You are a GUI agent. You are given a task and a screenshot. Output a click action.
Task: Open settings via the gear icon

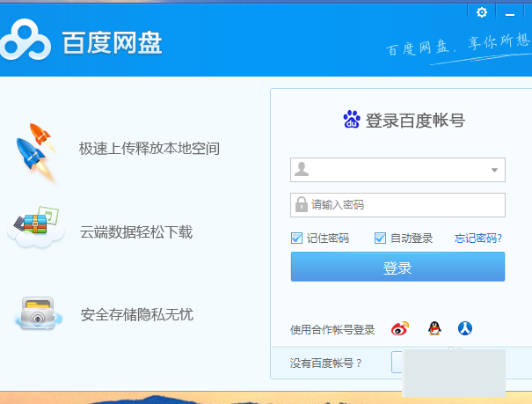pyautogui.click(x=482, y=13)
